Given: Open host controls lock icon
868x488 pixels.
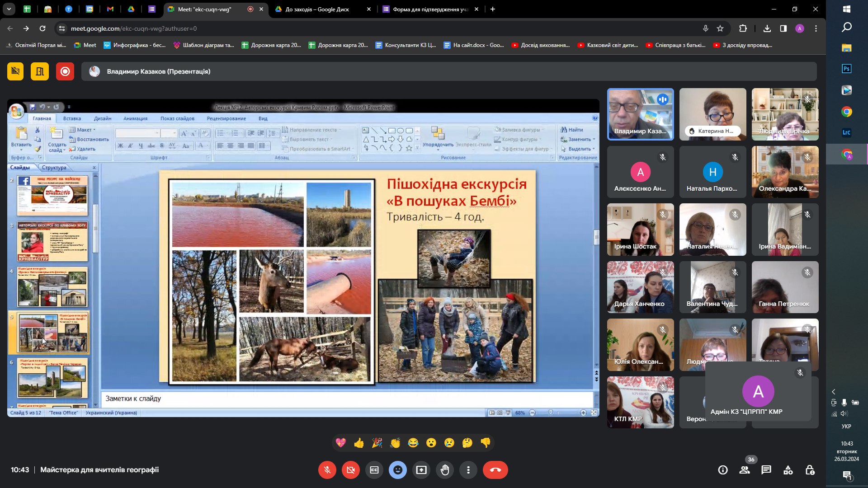Looking at the screenshot, I should pyautogui.click(x=810, y=470).
